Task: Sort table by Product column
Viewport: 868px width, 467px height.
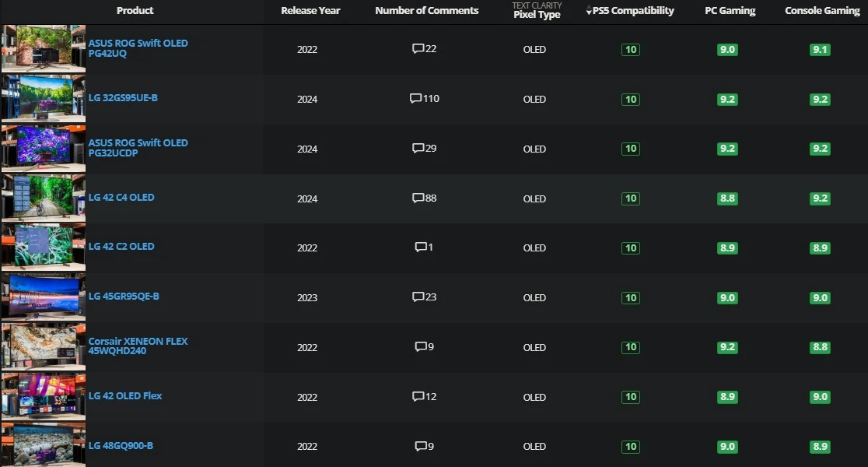Action: click(135, 11)
